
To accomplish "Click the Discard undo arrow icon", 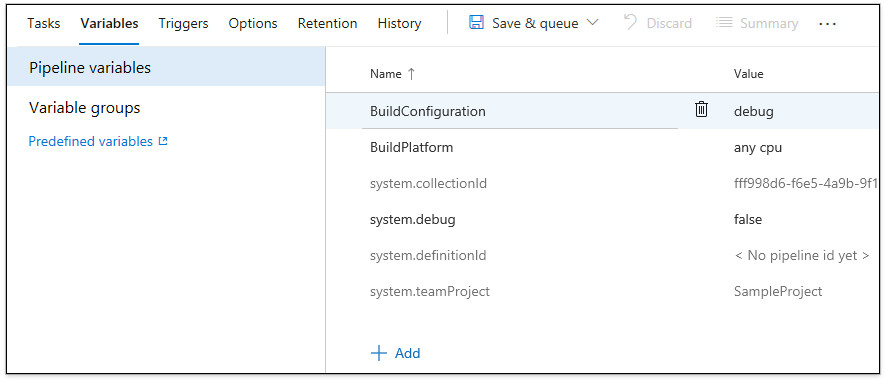I will (630, 23).
